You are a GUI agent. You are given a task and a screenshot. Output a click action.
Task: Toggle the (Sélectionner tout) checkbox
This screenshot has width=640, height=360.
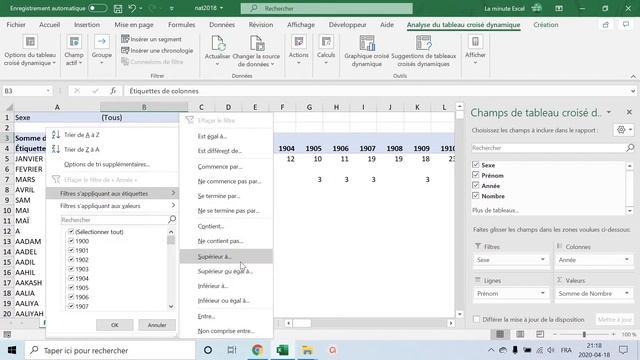71,232
